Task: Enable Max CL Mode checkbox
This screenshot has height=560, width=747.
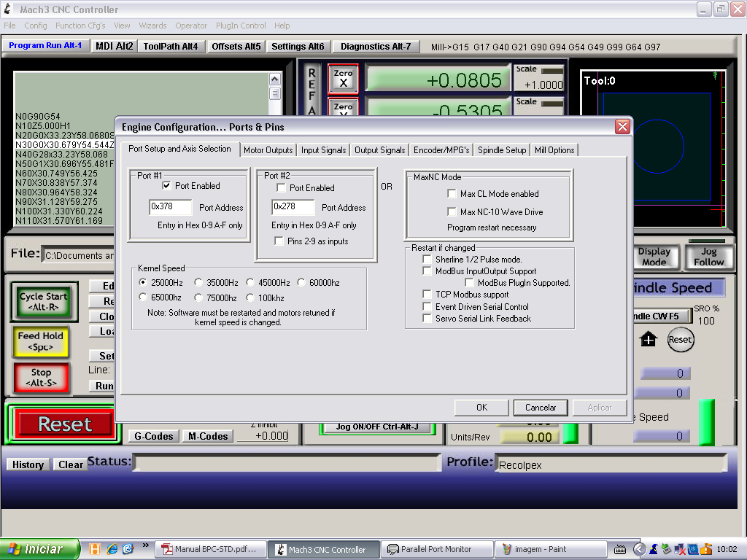Action: point(452,193)
